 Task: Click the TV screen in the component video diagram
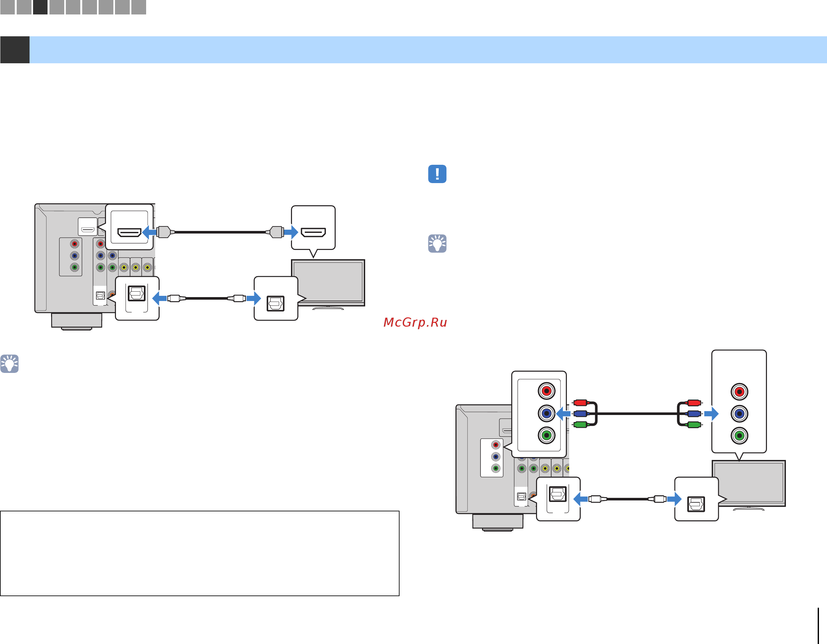pyautogui.click(x=749, y=483)
